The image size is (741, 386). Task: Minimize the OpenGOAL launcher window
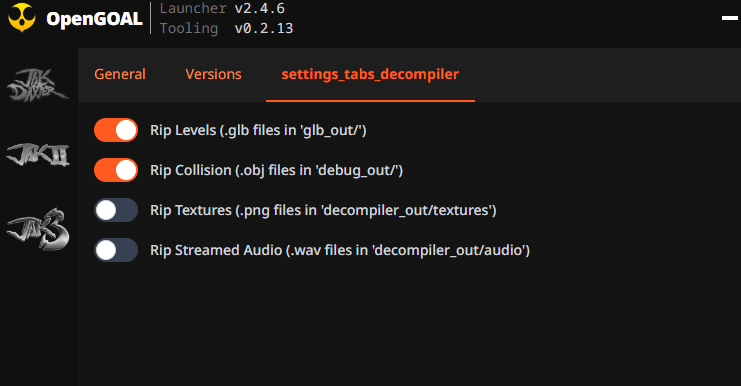click(730, 18)
